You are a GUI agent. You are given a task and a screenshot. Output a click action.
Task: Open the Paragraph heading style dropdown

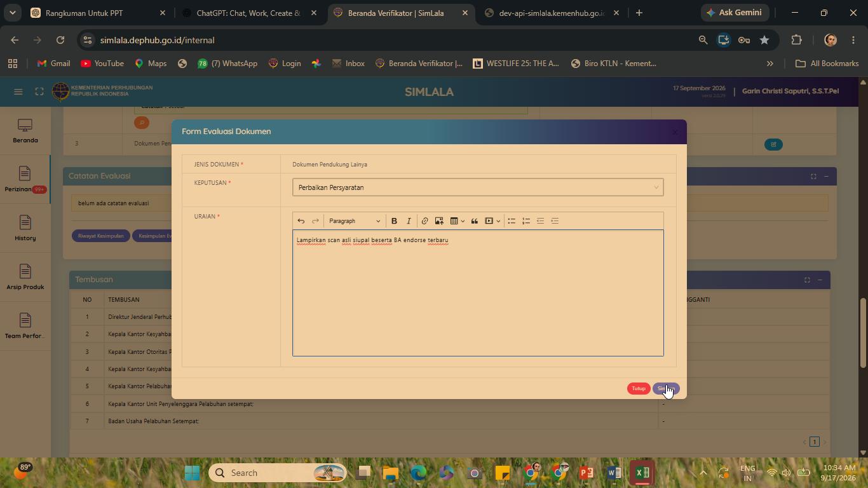(x=355, y=221)
